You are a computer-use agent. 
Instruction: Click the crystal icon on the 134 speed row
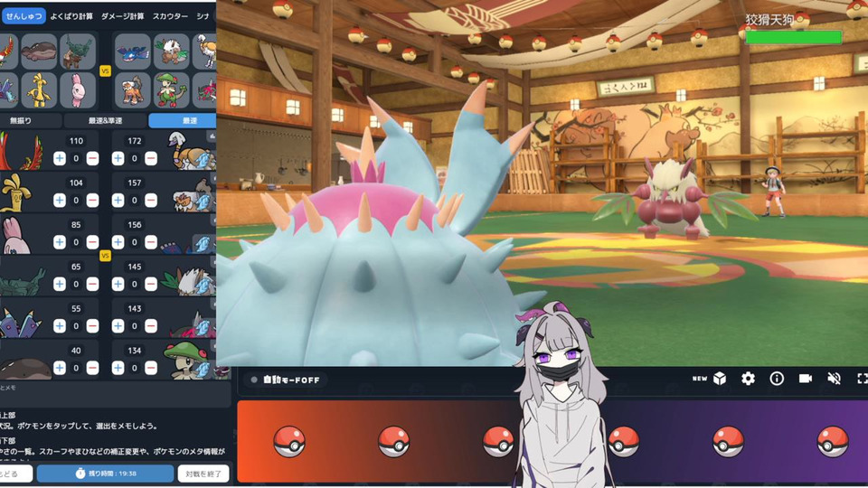[x=203, y=370]
